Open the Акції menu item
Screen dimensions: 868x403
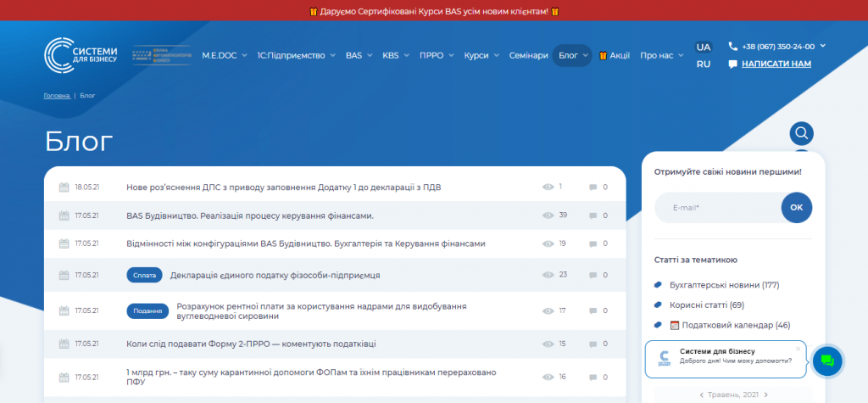pos(615,55)
